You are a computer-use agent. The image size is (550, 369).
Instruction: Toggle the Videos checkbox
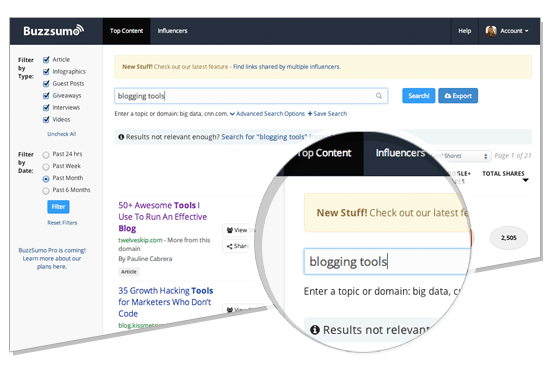(x=46, y=120)
